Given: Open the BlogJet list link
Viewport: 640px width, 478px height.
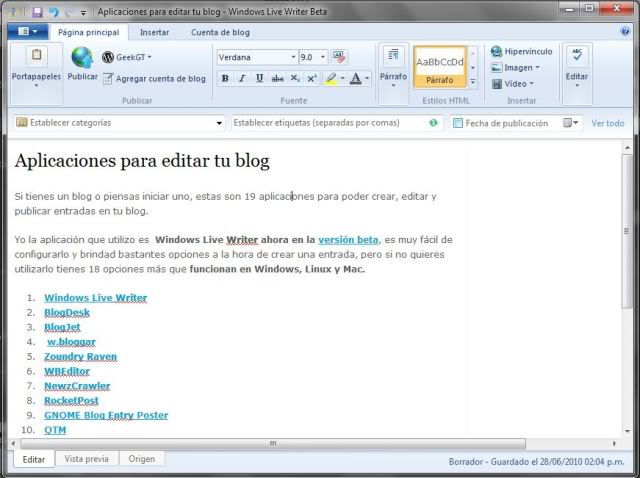Looking at the screenshot, I should pyautogui.click(x=62, y=327).
